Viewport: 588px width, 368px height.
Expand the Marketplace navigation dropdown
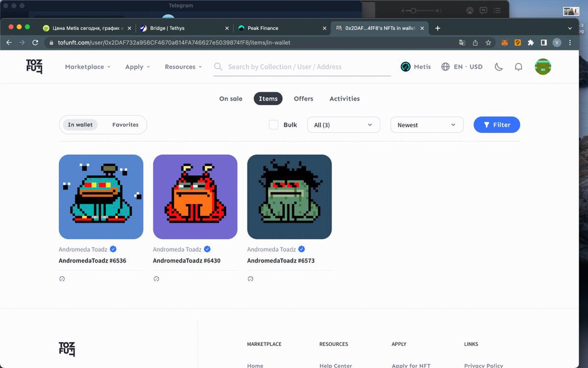(87, 66)
